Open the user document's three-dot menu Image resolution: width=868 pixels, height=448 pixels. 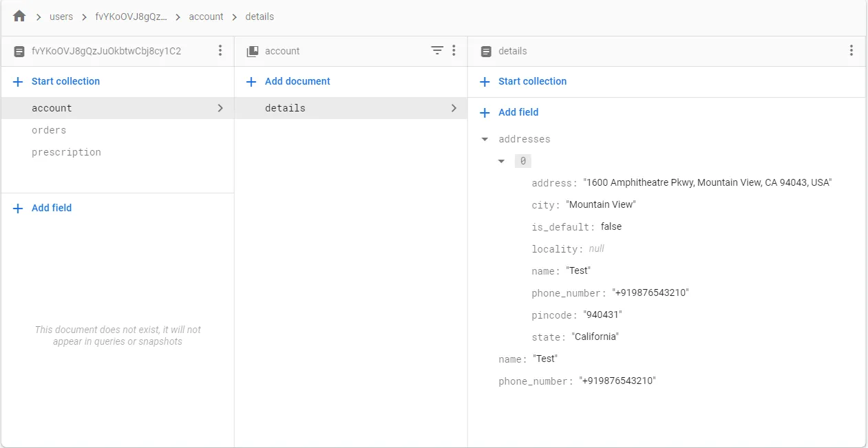point(220,50)
